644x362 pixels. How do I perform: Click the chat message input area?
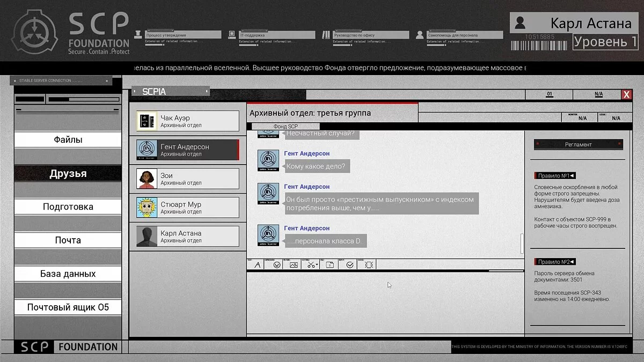tap(385, 303)
